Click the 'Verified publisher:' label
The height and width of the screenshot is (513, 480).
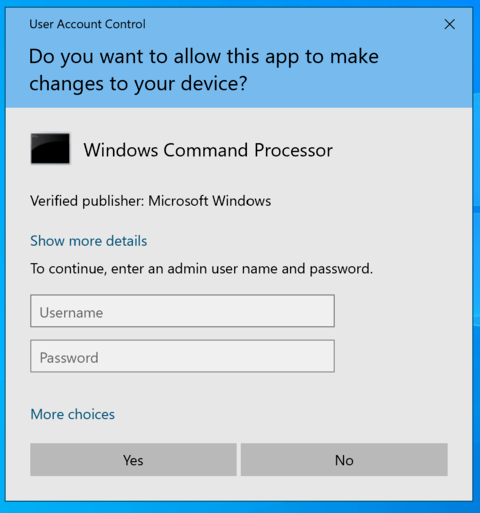(x=87, y=201)
